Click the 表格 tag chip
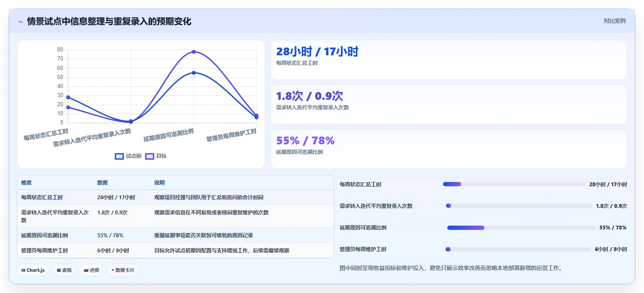 (64, 270)
